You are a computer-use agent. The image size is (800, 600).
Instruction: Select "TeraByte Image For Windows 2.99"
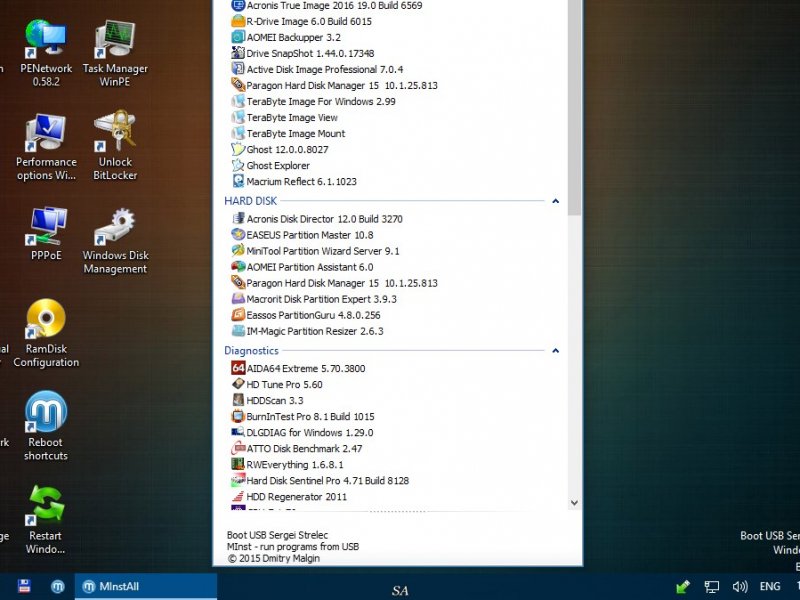click(x=321, y=102)
